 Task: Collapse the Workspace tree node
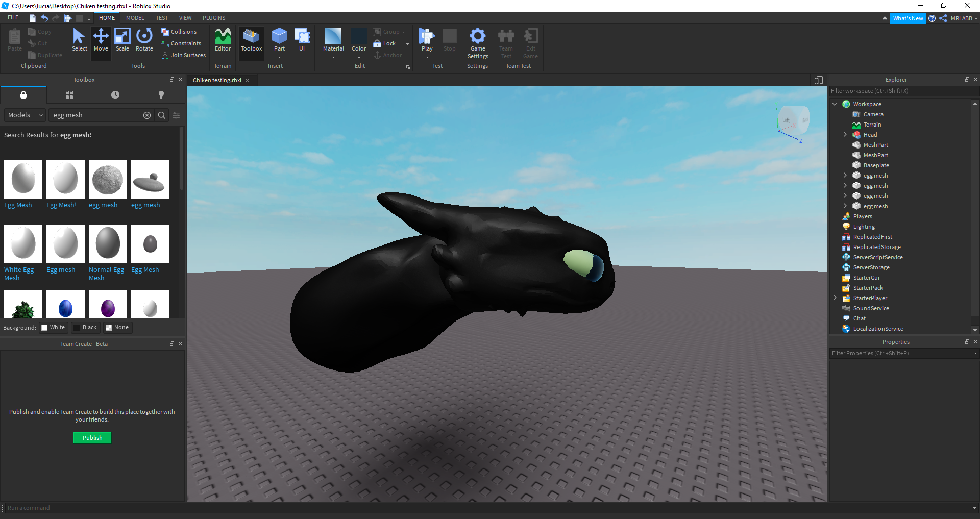(835, 104)
